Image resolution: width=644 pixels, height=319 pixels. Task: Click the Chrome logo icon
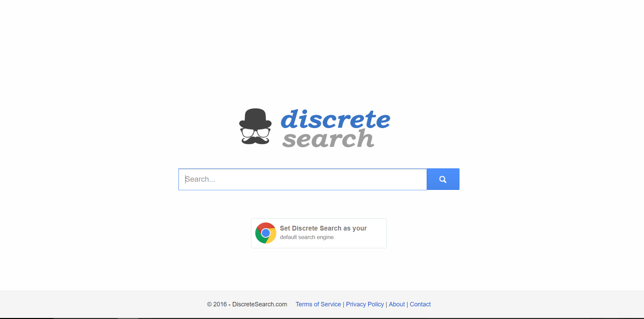(x=266, y=233)
